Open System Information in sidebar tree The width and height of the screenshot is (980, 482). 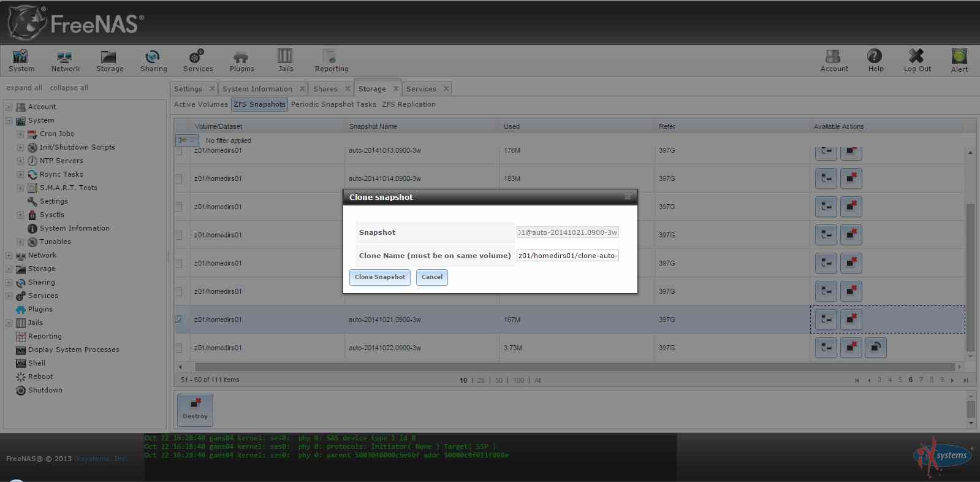74,228
